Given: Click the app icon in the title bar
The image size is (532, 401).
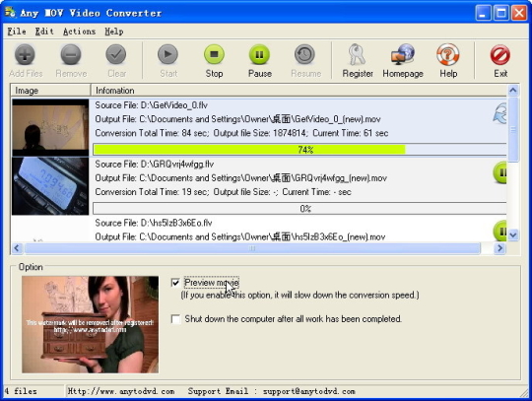Looking at the screenshot, I should point(10,12).
